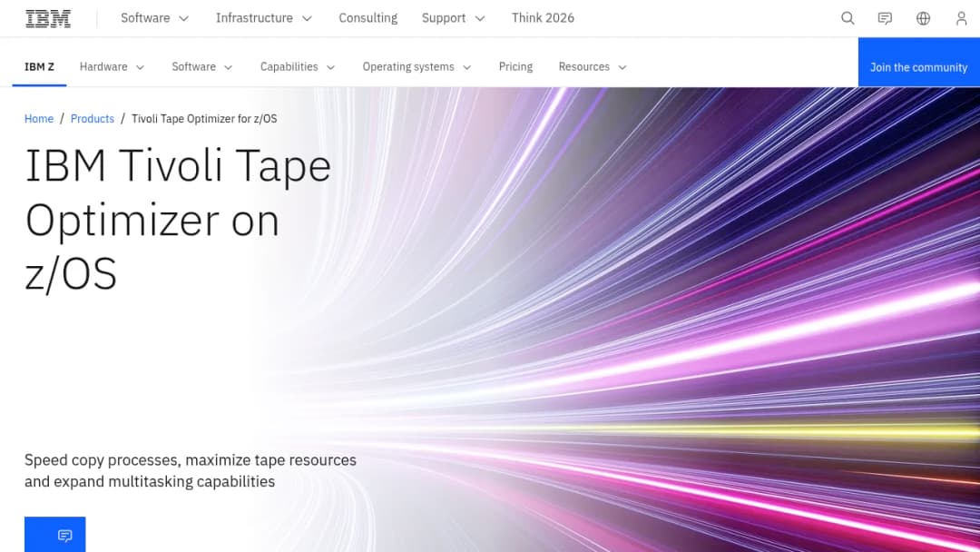Expand the Capabilities submenu
Image resolution: width=980 pixels, height=552 pixels.
click(x=298, y=67)
